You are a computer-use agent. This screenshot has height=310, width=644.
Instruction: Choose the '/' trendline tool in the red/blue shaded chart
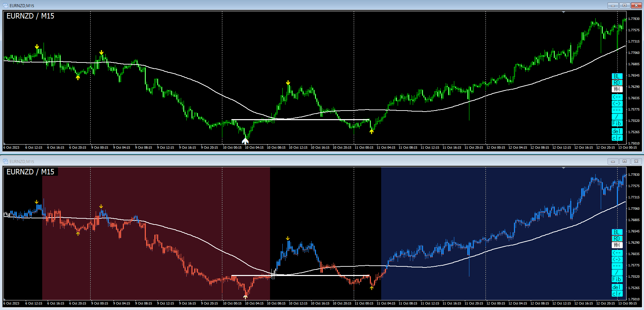(x=617, y=273)
